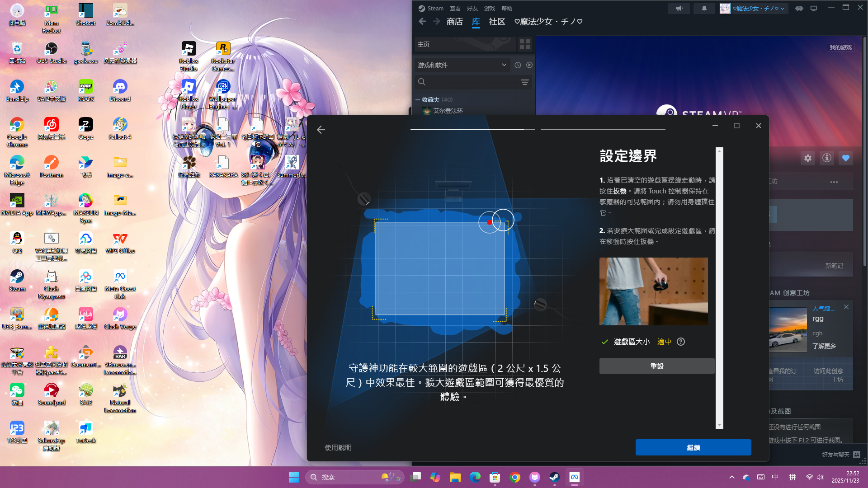The image size is (868, 488).
Task: Click the Steam notifications bell icon
Action: click(x=704, y=9)
